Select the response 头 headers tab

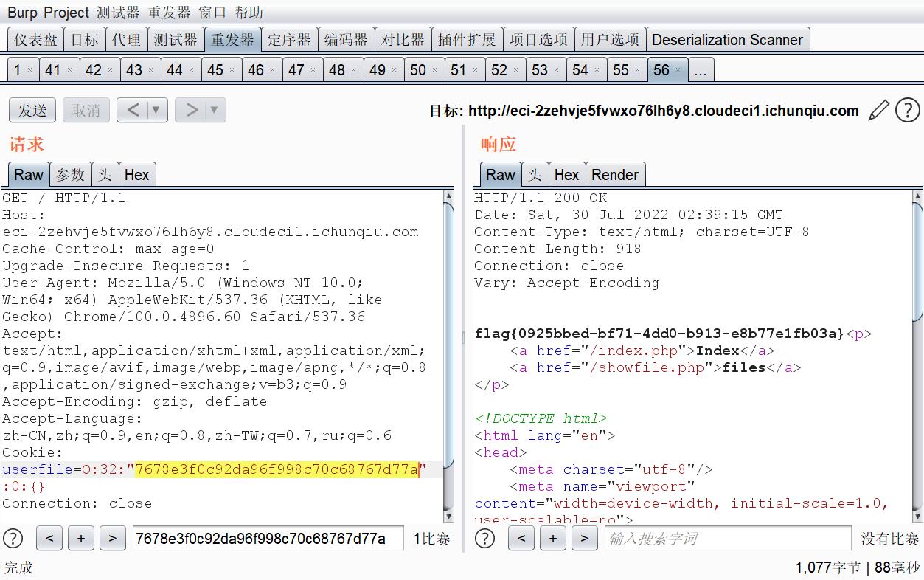(535, 175)
